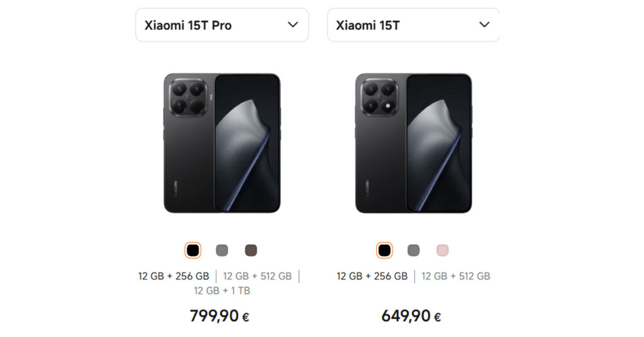Pick the brown color swatch for 15T Pro
This screenshot has height=337, width=644.
point(251,250)
